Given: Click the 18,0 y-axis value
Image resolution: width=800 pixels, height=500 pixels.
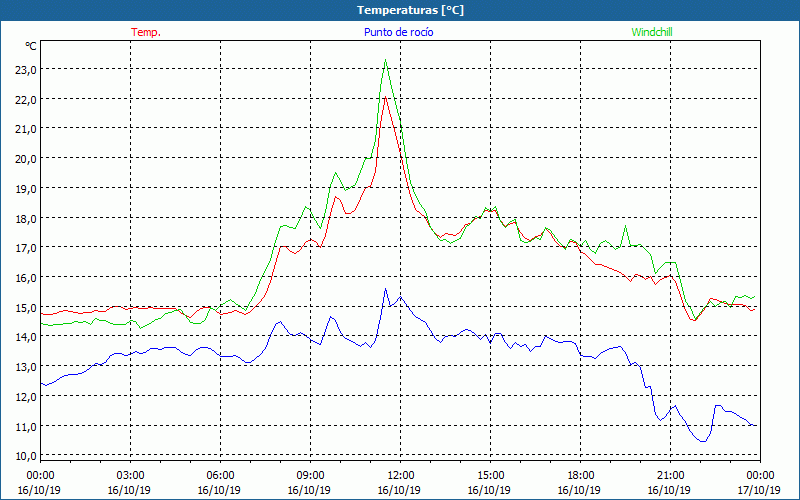Looking at the screenshot, I should tap(26, 218).
